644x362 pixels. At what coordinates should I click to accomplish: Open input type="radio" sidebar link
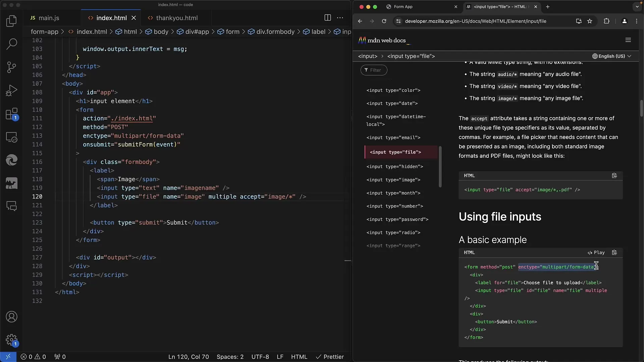(x=393, y=233)
